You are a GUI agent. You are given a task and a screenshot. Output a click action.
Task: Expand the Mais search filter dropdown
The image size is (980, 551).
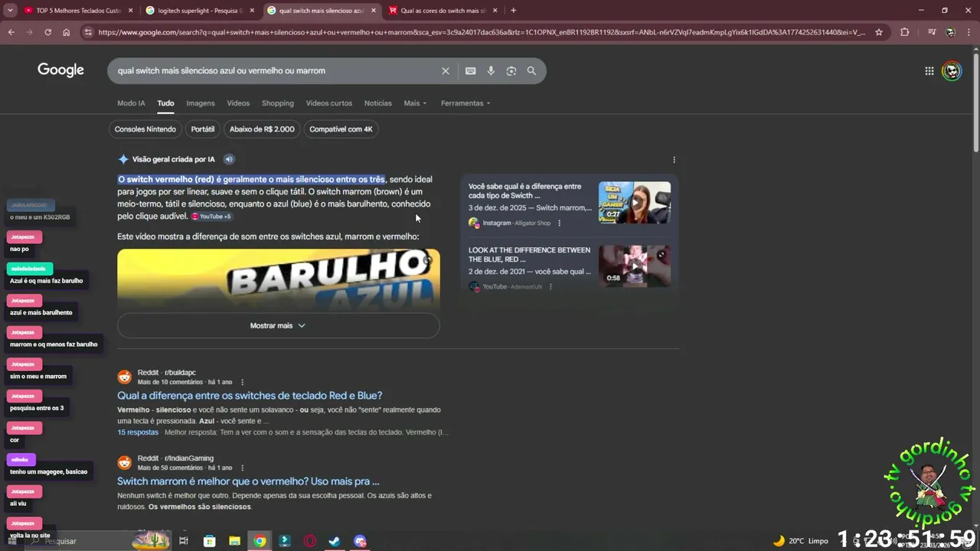pos(415,103)
